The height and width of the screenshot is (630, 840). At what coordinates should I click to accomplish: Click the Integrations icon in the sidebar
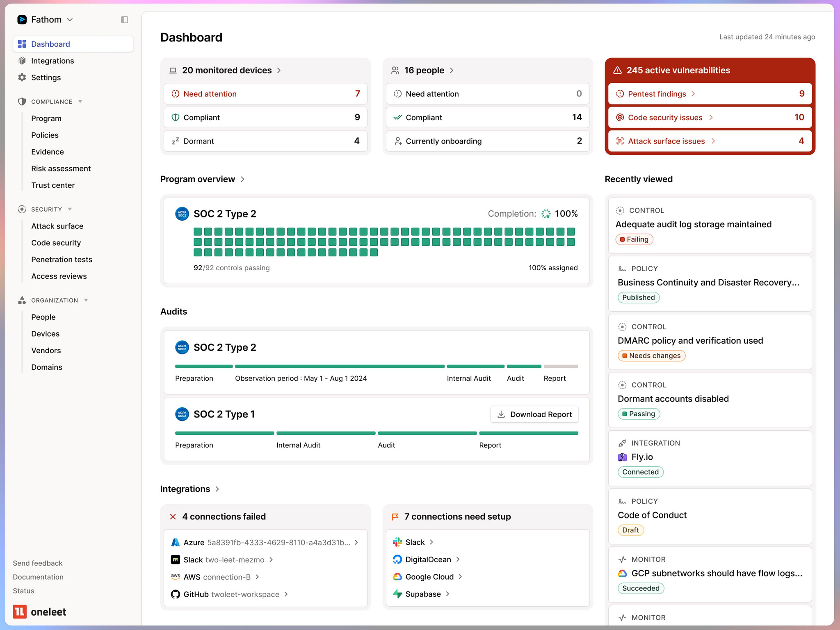tap(22, 61)
